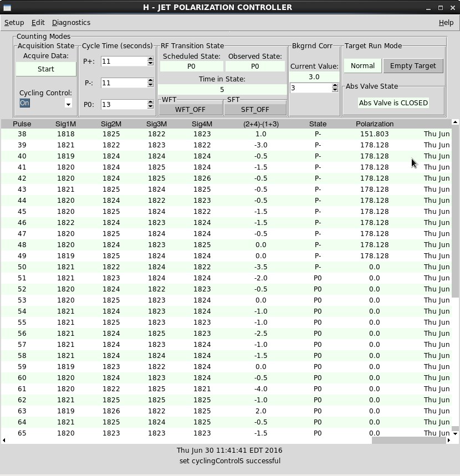
Task: Minimize the H-Jet Polarization Controller window
Action: (428, 8)
